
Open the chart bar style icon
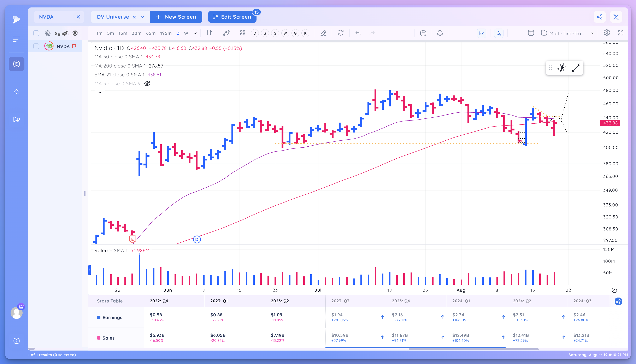pyautogui.click(x=209, y=33)
